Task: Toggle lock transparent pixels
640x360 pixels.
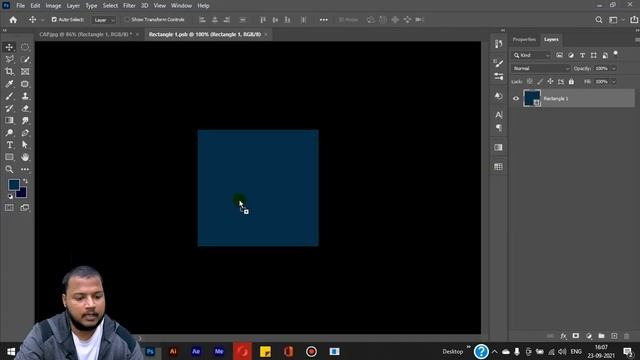Action: click(x=529, y=82)
